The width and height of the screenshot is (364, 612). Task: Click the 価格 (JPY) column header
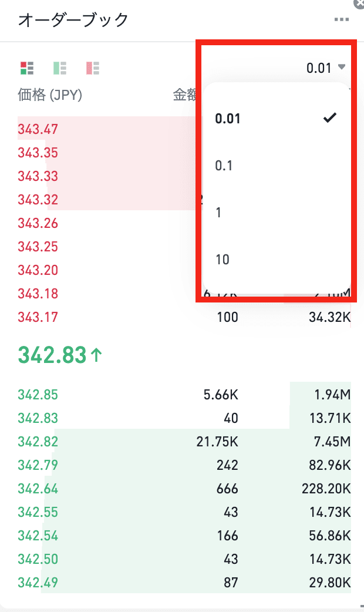[50, 95]
